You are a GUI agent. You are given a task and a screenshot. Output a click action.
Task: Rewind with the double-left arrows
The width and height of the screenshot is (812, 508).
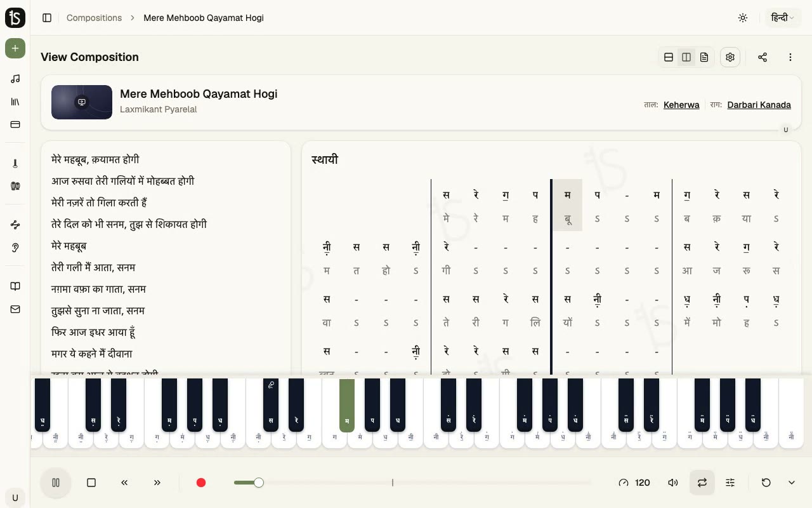[x=124, y=483]
